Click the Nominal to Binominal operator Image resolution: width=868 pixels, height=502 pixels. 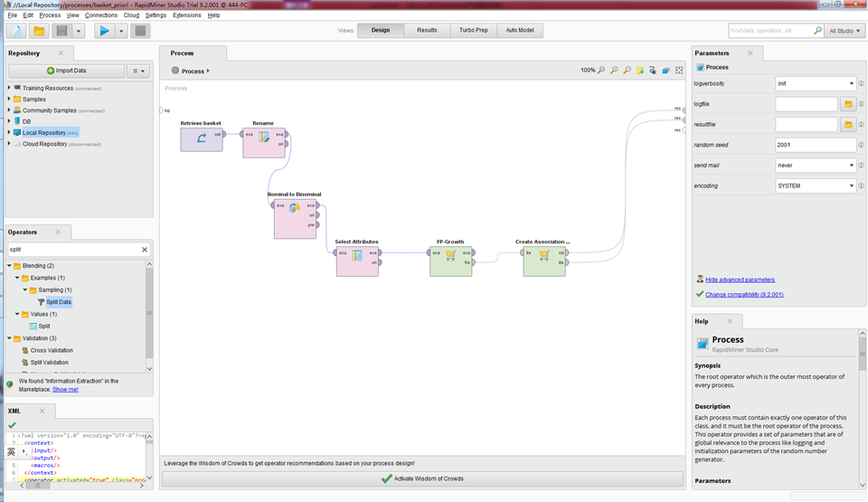(x=295, y=219)
